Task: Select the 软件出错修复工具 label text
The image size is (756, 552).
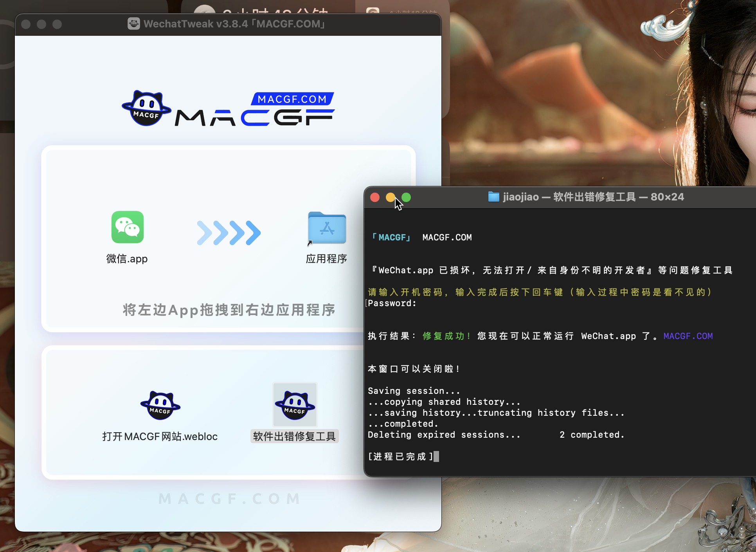Action: tap(295, 436)
